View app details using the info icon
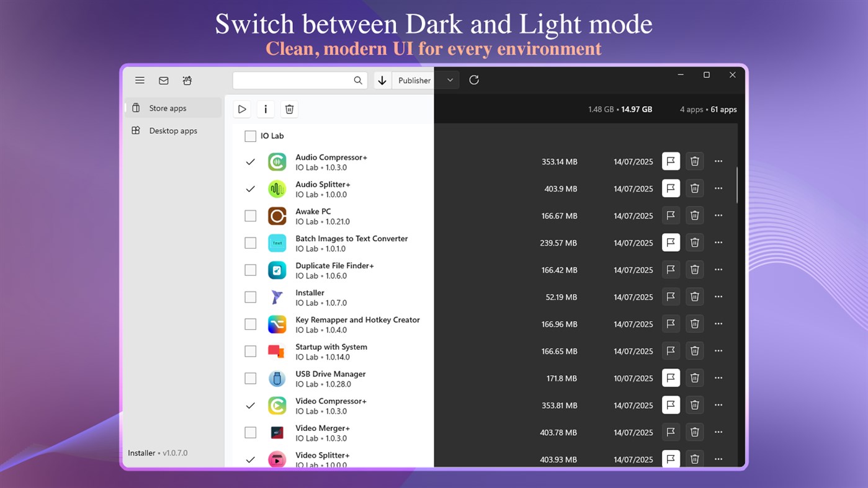868x488 pixels. pyautogui.click(x=266, y=109)
